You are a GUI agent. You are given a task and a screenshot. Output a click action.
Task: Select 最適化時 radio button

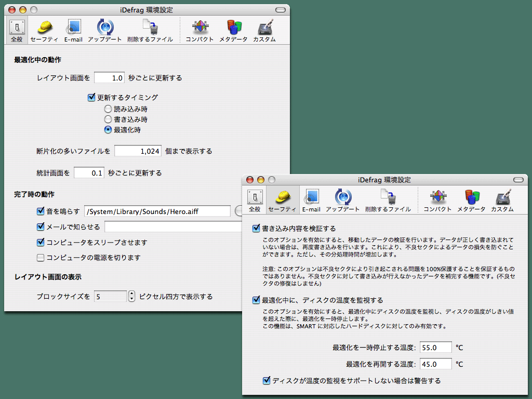pyautogui.click(x=108, y=130)
